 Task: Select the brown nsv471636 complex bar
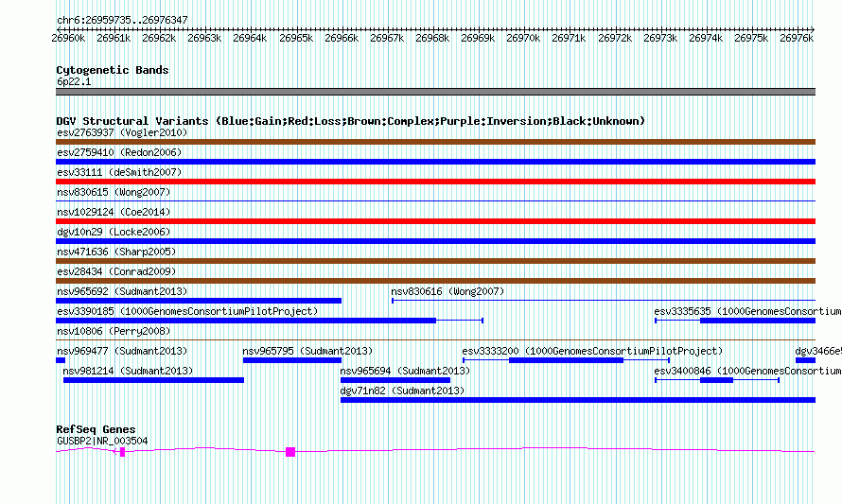(x=435, y=261)
